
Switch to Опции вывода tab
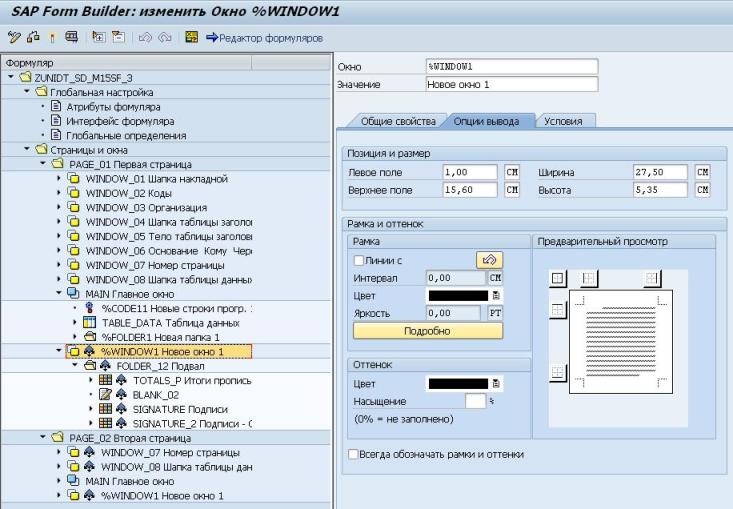click(x=486, y=121)
